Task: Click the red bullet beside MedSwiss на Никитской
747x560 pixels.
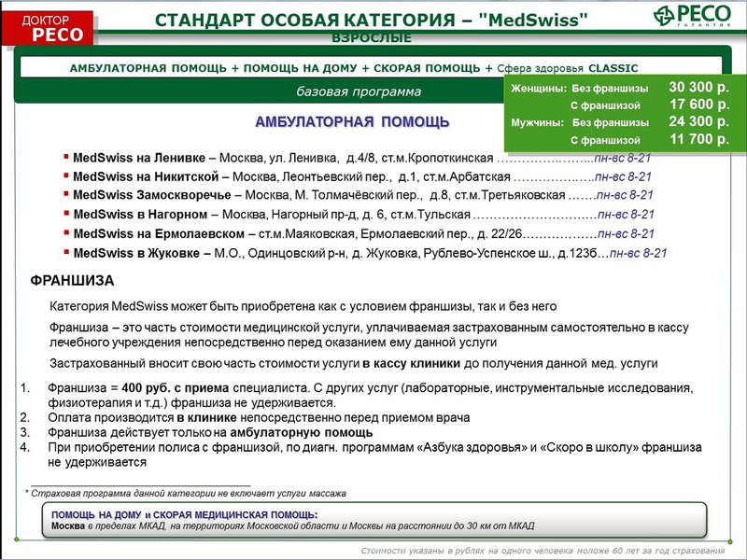Action: (x=66, y=175)
